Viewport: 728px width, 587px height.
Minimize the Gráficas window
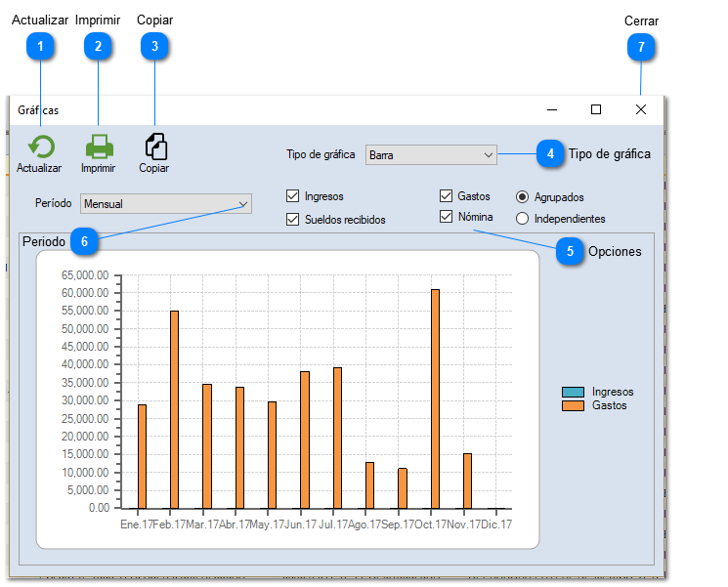[x=552, y=109]
